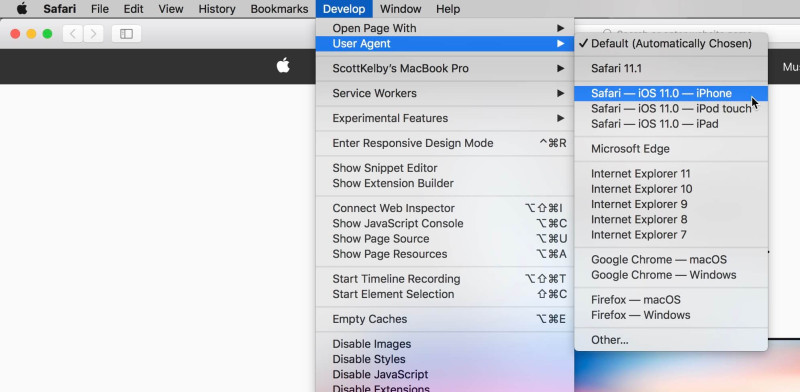Click the Safari back arrow button
Image resolution: width=800 pixels, height=392 pixels.
tap(73, 34)
